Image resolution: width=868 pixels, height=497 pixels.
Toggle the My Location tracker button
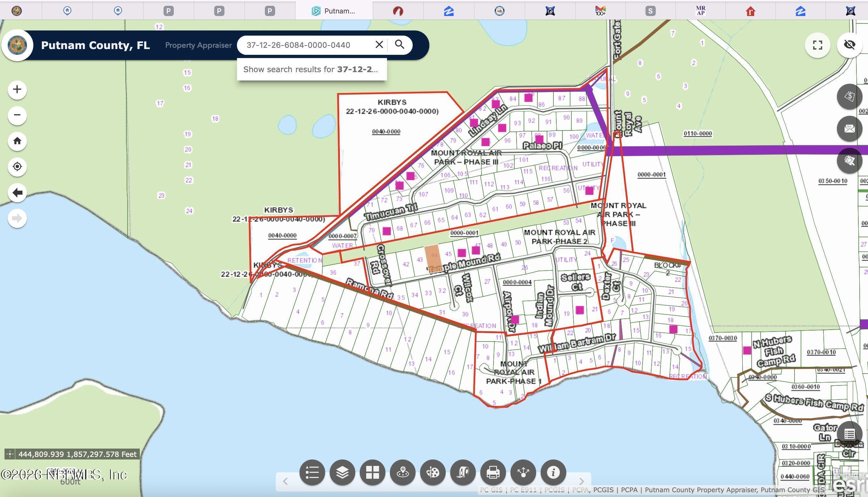pyautogui.click(x=17, y=167)
